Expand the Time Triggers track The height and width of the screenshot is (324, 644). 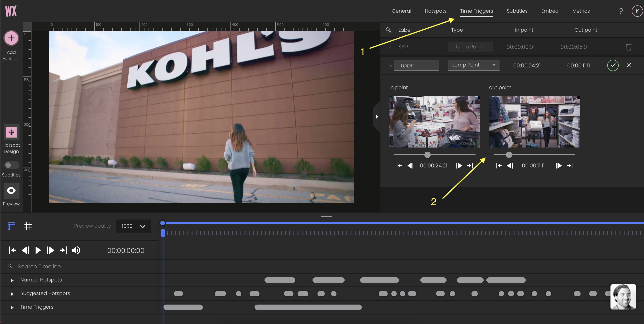pos(12,307)
